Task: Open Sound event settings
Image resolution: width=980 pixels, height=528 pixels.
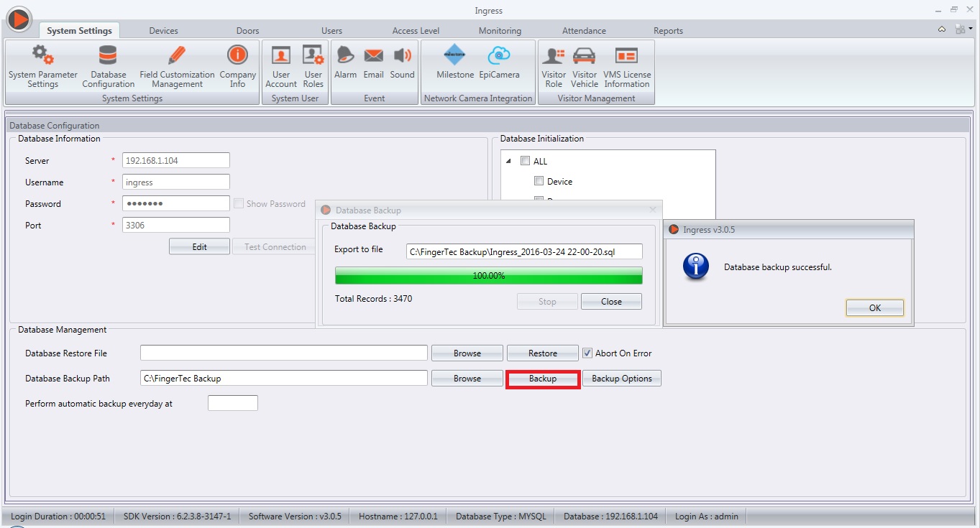Action: [x=402, y=63]
